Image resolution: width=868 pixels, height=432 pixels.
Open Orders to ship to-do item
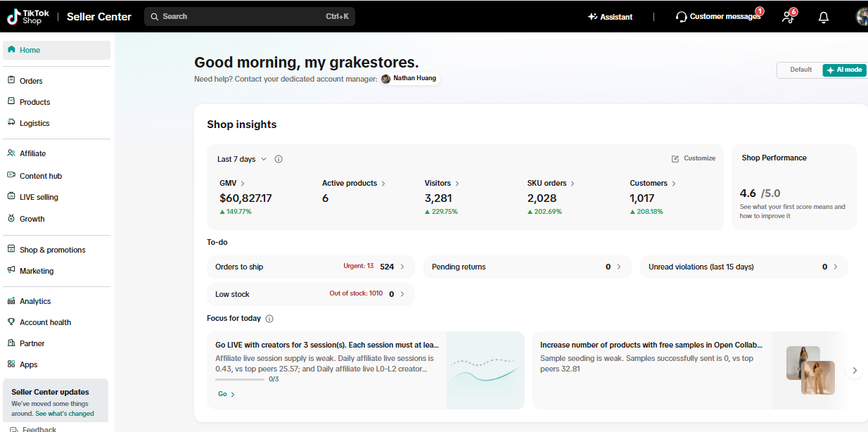pyautogui.click(x=311, y=267)
